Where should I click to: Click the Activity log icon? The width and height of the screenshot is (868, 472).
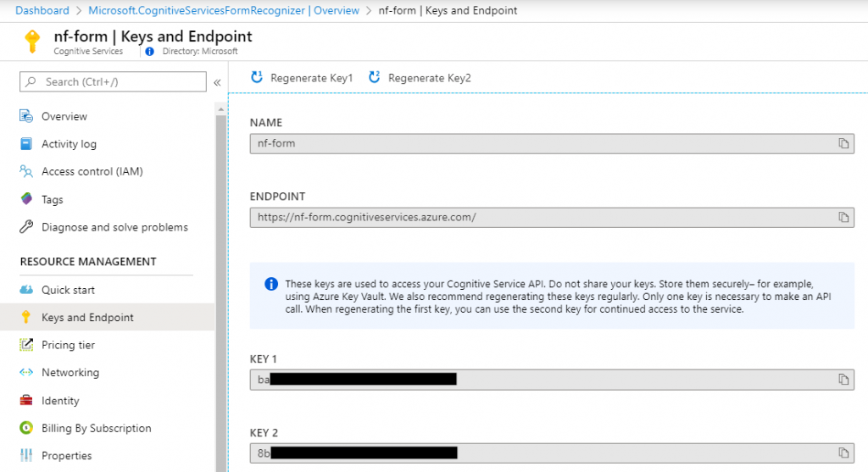(26, 144)
